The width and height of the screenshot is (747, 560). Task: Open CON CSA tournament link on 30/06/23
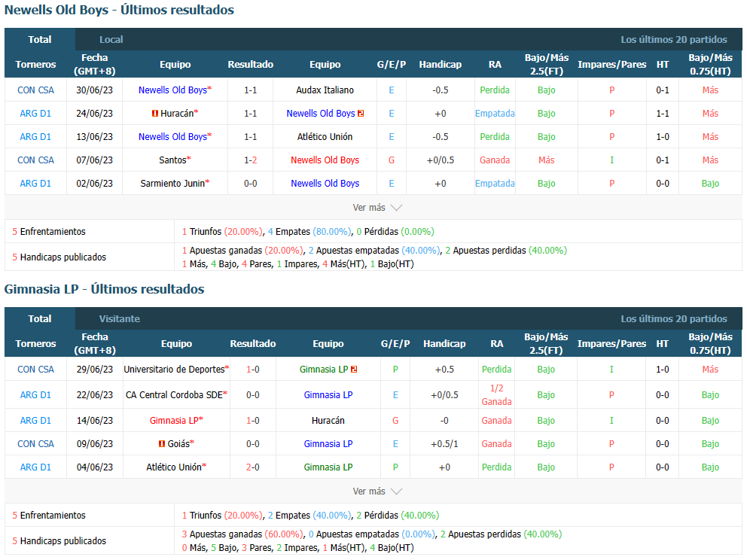(x=35, y=90)
